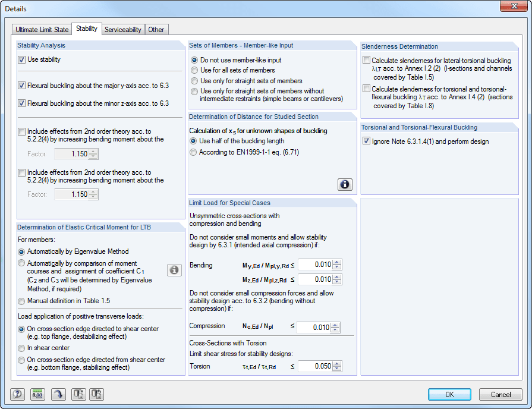Open the Ultimate Limit State tab
Viewport: 532px width, 409px height.
(x=42, y=29)
